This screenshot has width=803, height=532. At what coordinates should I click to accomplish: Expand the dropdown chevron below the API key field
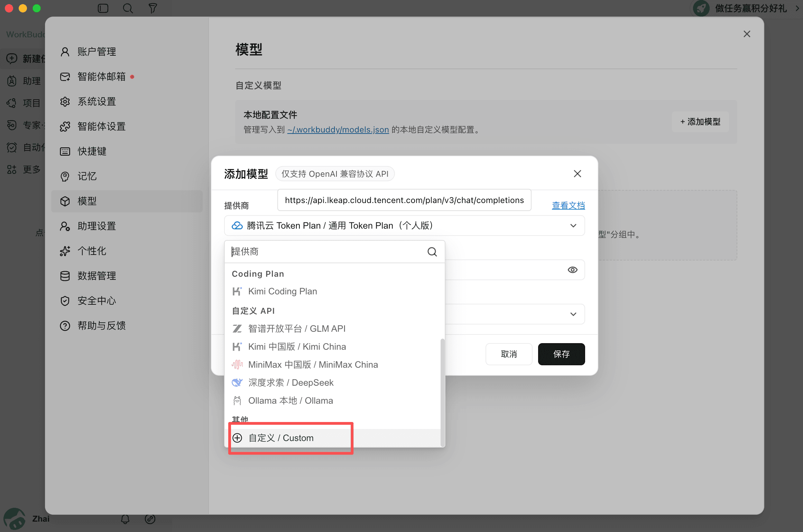pos(573,314)
